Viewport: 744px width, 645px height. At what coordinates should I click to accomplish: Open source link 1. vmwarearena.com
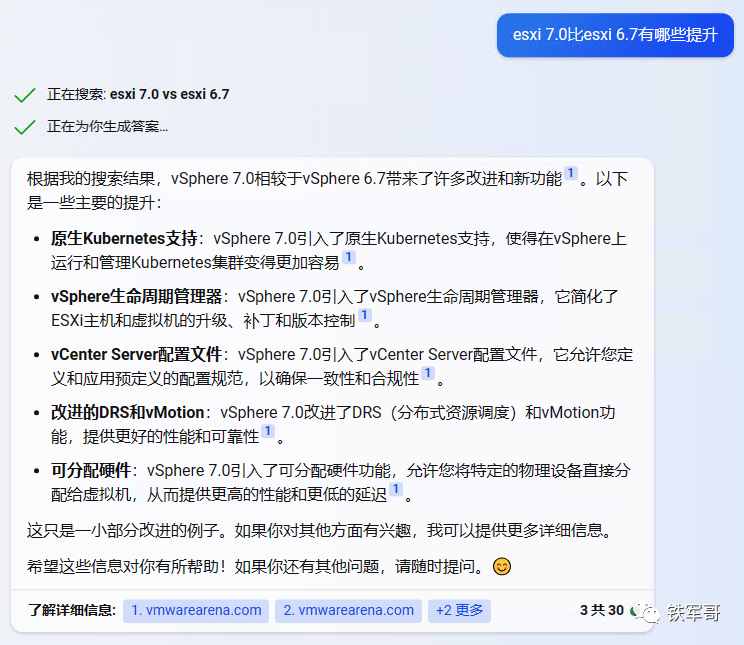coord(196,610)
